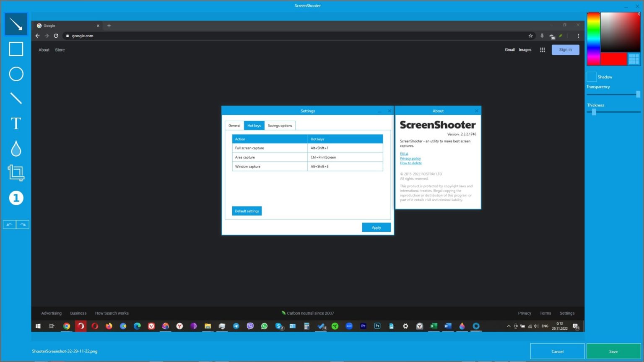Click the ShooterScreenshot filename field
Screen dimensions: 644x362
pyautogui.click(x=65, y=351)
